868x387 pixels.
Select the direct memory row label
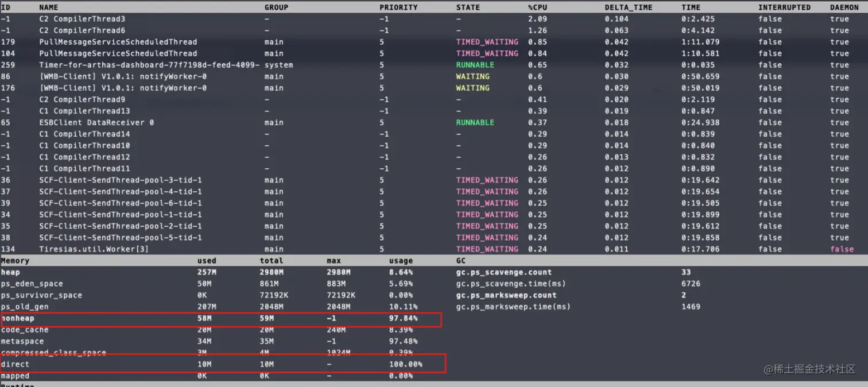pos(15,364)
